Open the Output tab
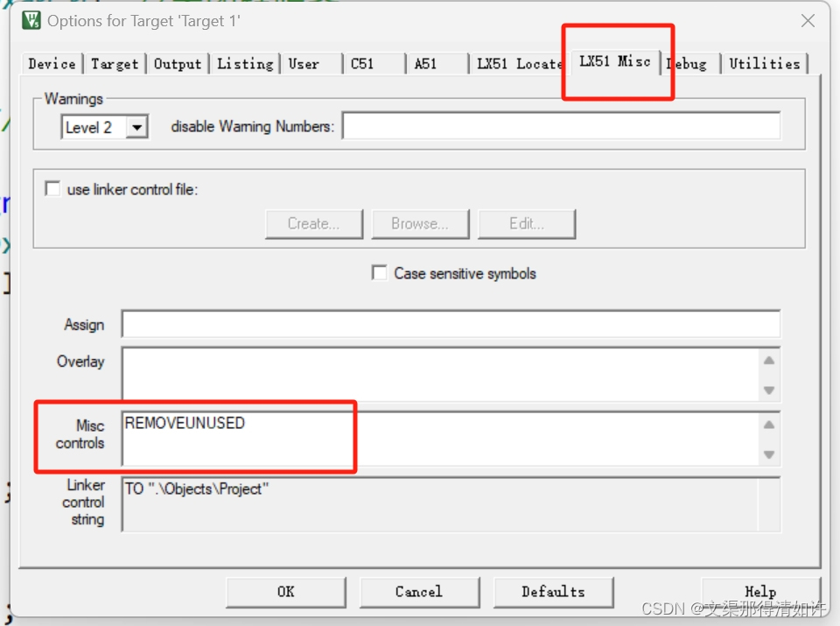This screenshot has height=626, width=840. pos(178,64)
